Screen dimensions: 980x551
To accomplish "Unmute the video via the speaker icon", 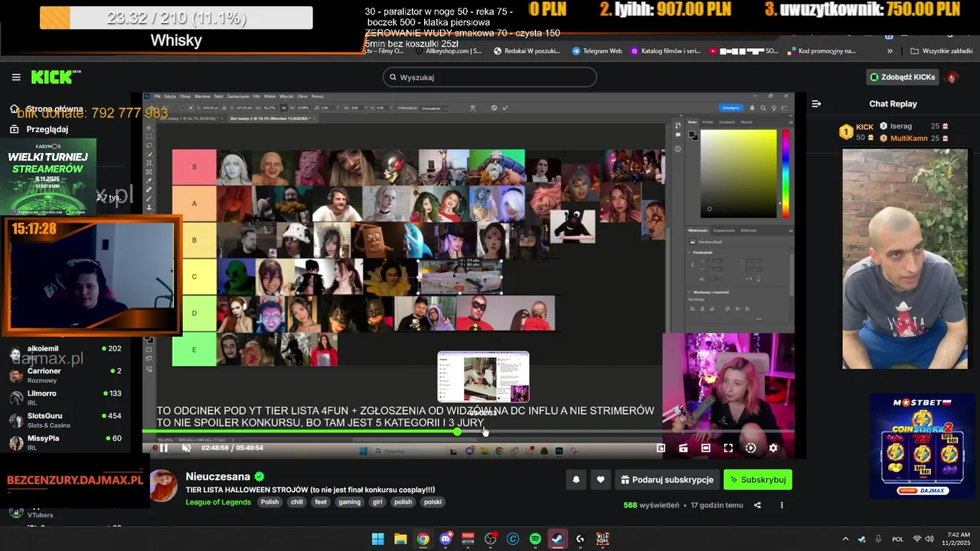I will tap(186, 448).
